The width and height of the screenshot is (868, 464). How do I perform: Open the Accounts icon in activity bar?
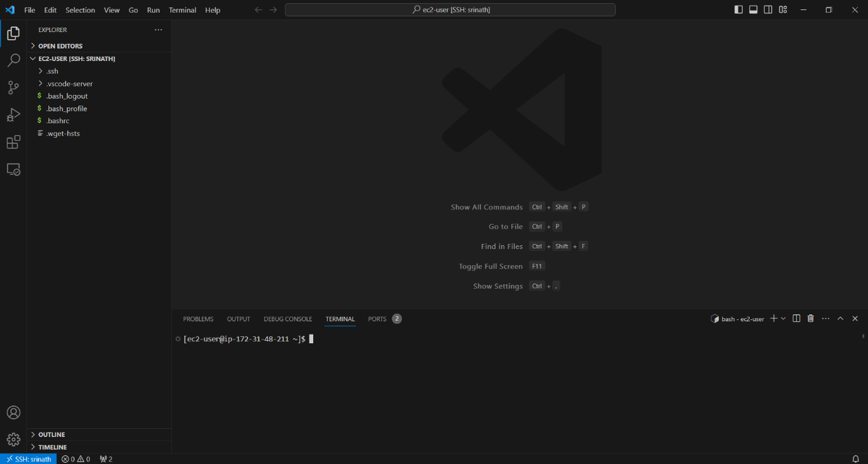[x=13, y=412]
